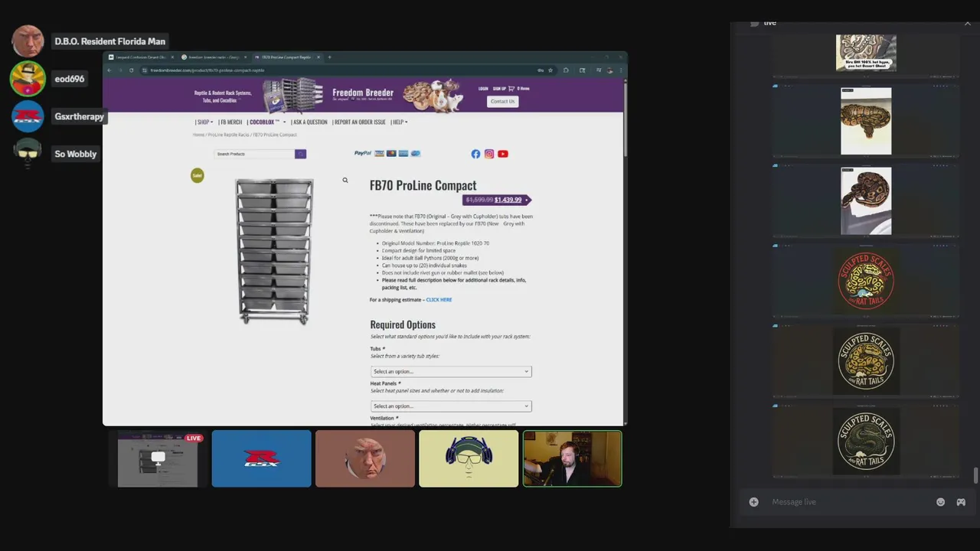The image size is (980, 551).
Task: Click the product search submit button
Action: [300, 154]
